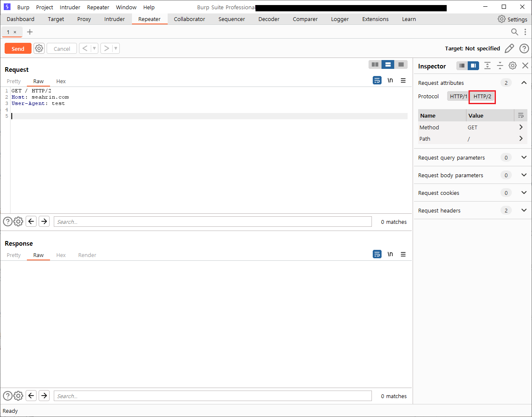Viewport: 532px width, 417px height.
Task: Open the Intruder menu
Action: coord(70,7)
